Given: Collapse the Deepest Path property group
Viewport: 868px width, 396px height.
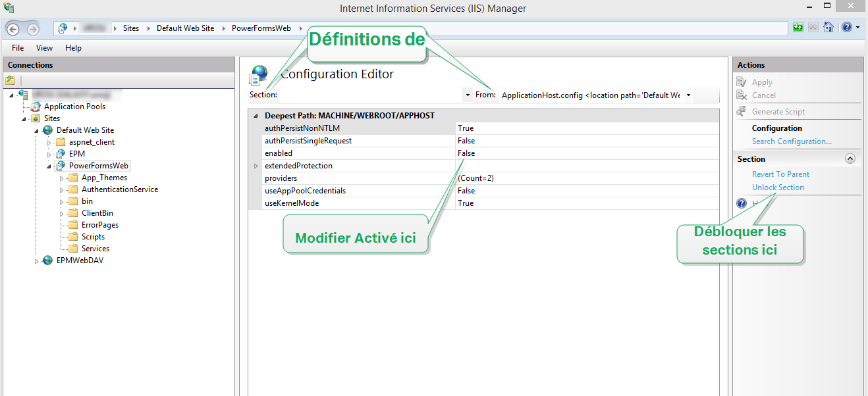Looking at the screenshot, I should (256, 116).
